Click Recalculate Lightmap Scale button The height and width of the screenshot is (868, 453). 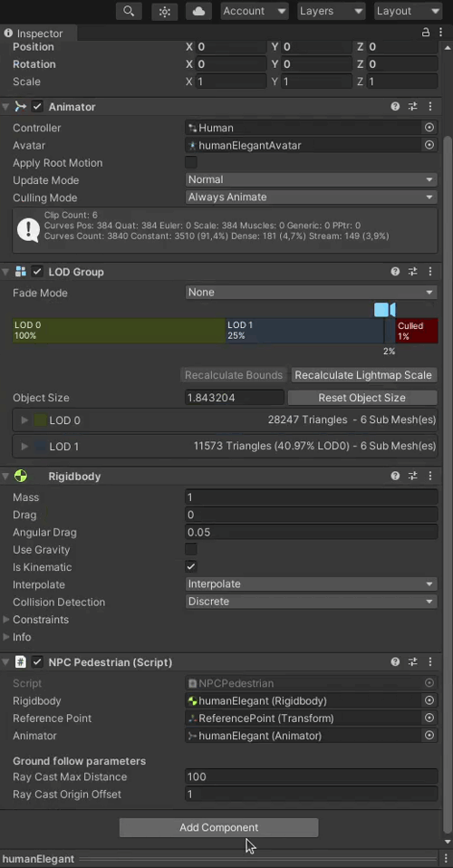[363, 375]
